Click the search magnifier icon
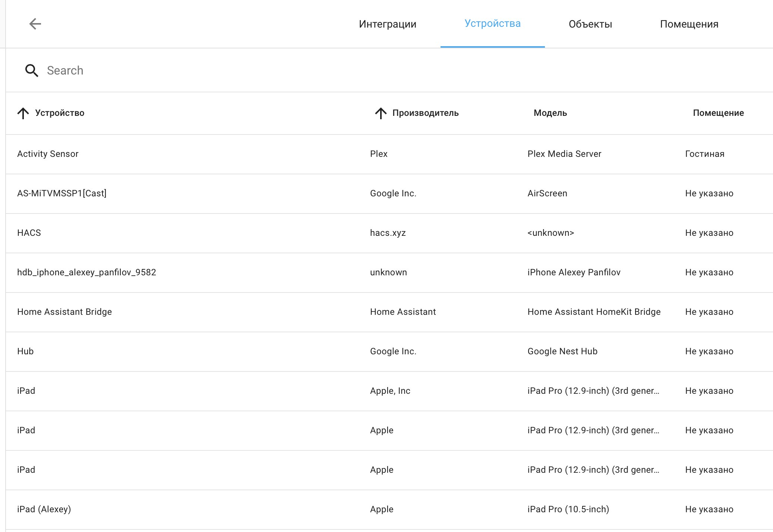Viewport: 773px width, 532px height. coord(32,70)
